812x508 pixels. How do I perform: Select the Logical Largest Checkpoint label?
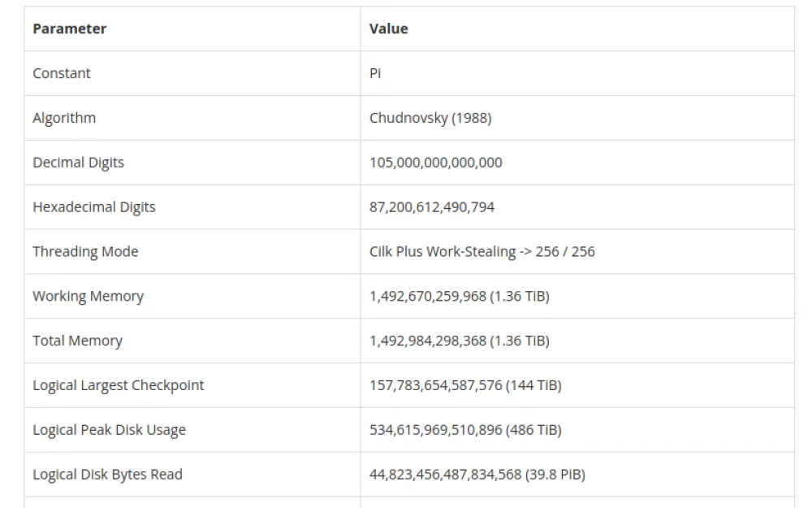(x=118, y=385)
